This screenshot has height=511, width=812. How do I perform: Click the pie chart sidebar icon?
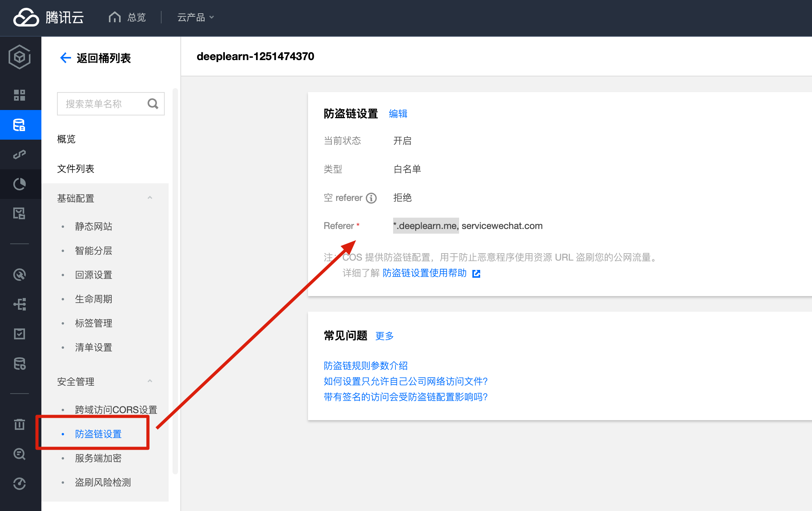[20, 184]
